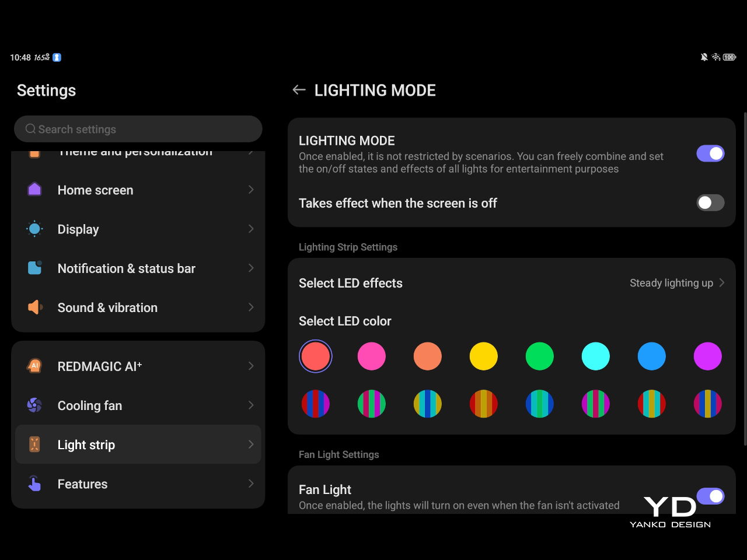Click the Display brightness sun icon
Viewport: 747px width, 560px height.
tap(34, 229)
